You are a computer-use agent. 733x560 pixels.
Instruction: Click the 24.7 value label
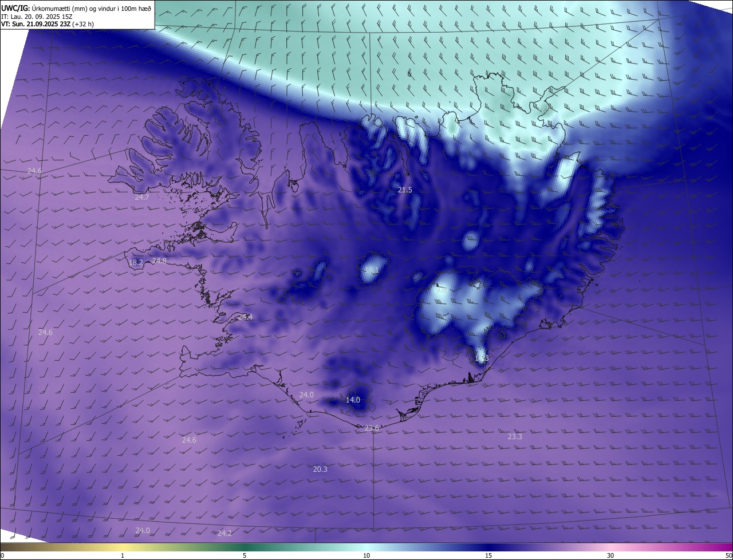click(142, 197)
